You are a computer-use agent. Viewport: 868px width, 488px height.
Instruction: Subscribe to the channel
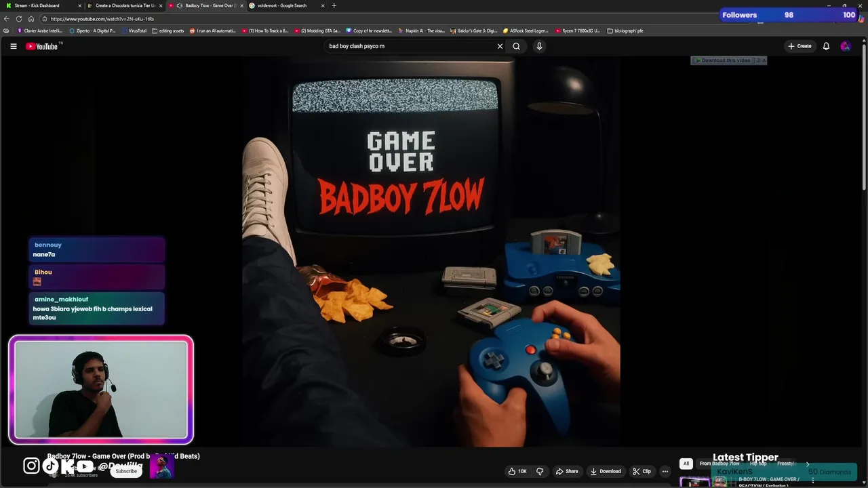click(x=125, y=471)
